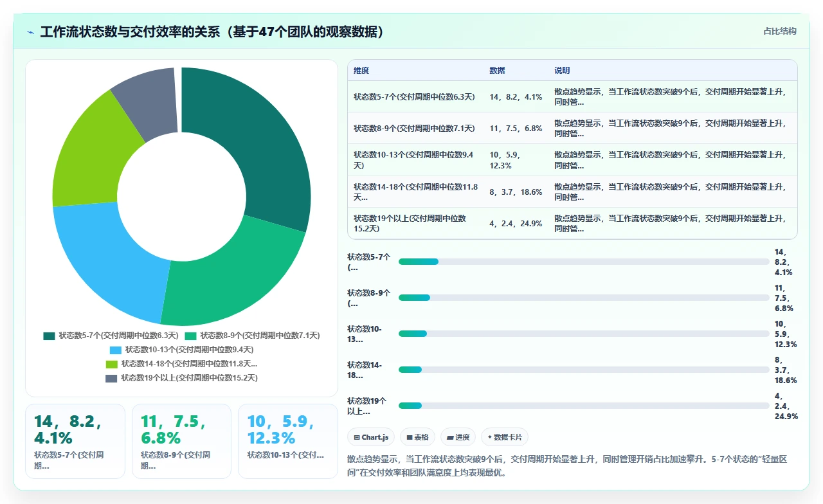Click the progress bar for 状态数19个以上
The width and height of the screenshot is (823, 504).
point(584,406)
